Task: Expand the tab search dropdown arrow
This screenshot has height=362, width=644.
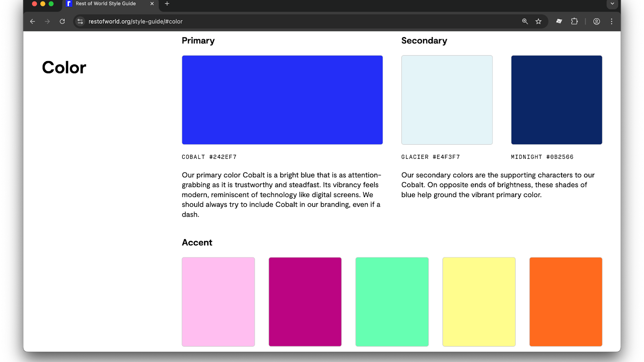Action: point(612,4)
